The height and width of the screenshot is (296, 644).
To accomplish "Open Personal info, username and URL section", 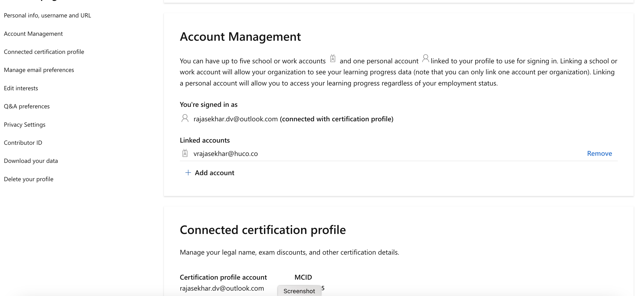I will tap(48, 16).
